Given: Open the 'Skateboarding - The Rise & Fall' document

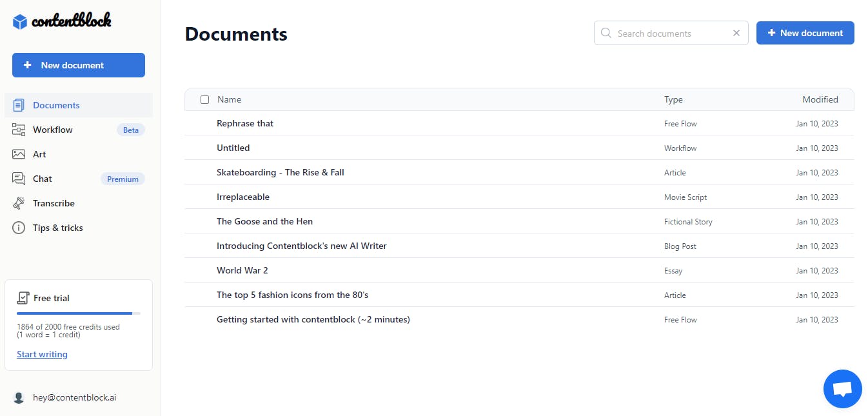Looking at the screenshot, I should pos(280,172).
